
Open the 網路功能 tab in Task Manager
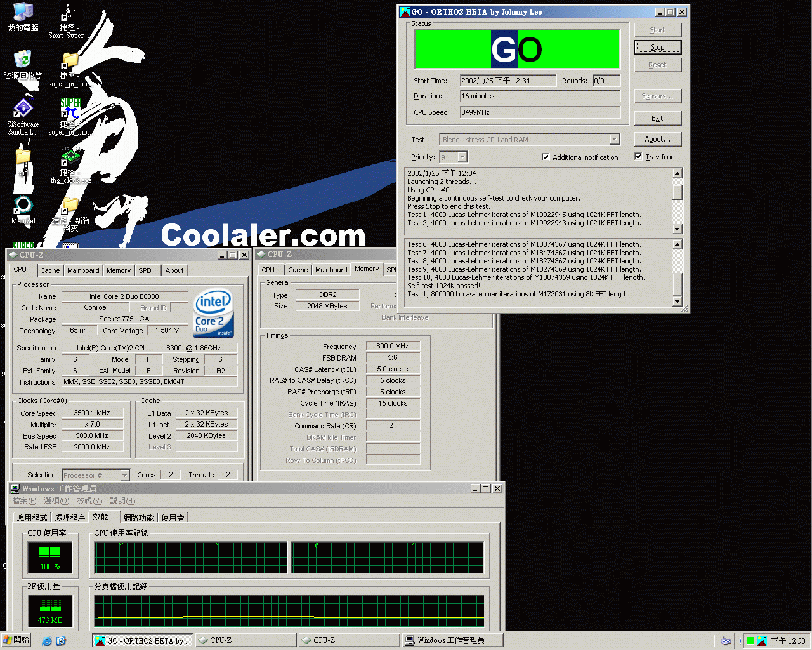(139, 518)
